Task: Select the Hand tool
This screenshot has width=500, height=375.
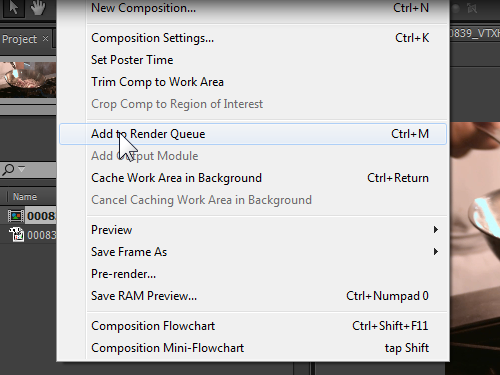Action: point(38,7)
